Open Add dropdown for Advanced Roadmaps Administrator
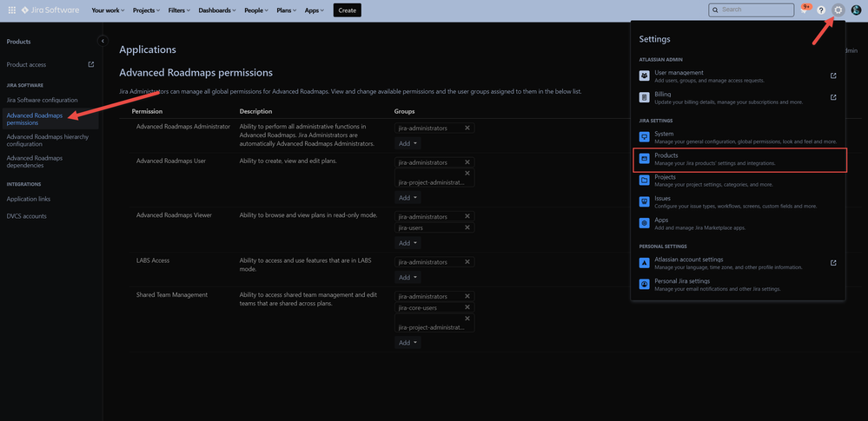This screenshot has width=868, height=421. 407,143
